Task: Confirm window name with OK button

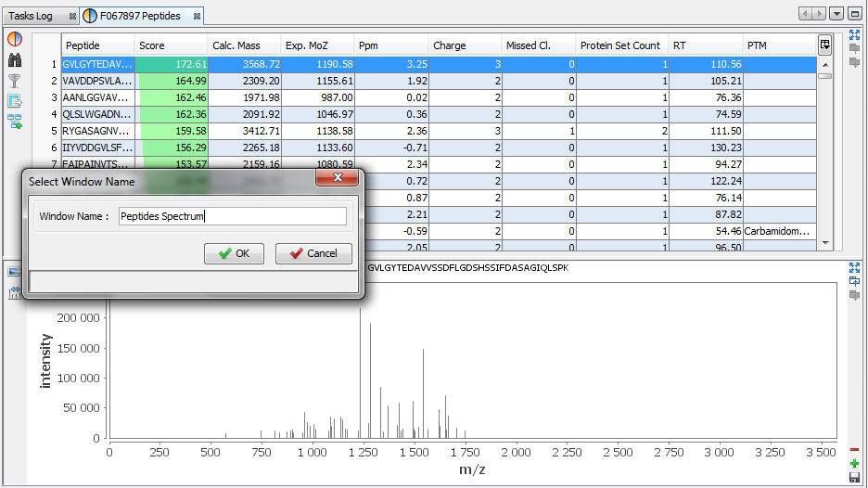Action: pyautogui.click(x=234, y=253)
